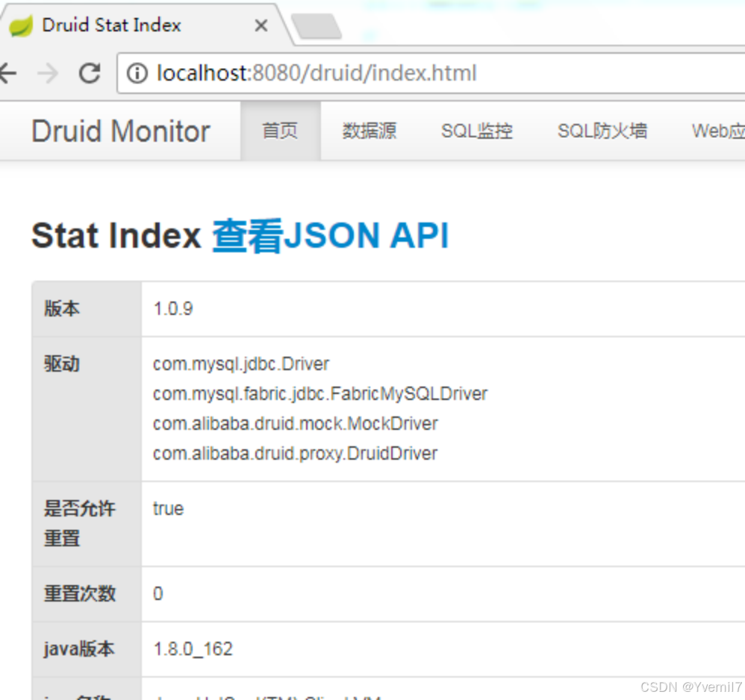
Task: Click the site info icon in address bar
Action: pos(137,73)
